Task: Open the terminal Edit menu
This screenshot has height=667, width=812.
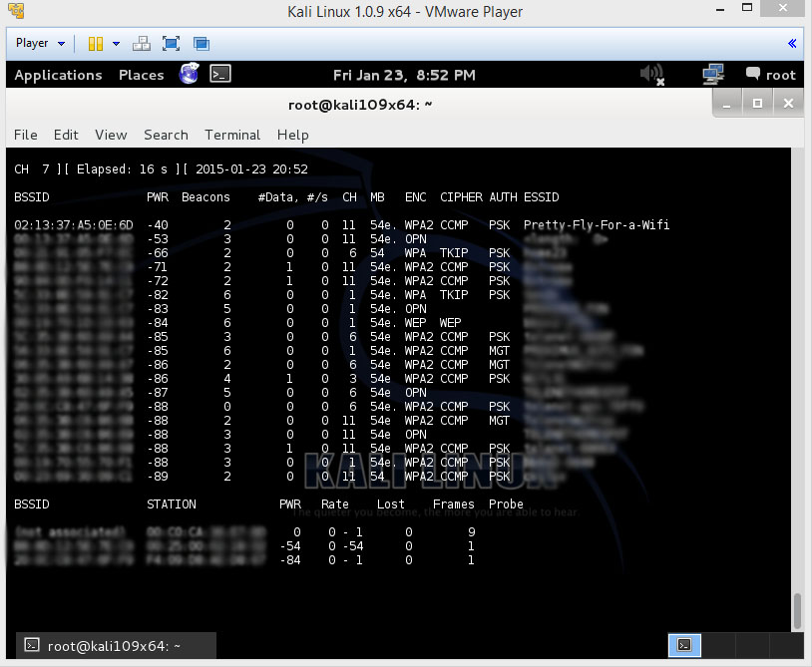Action: (x=66, y=135)
